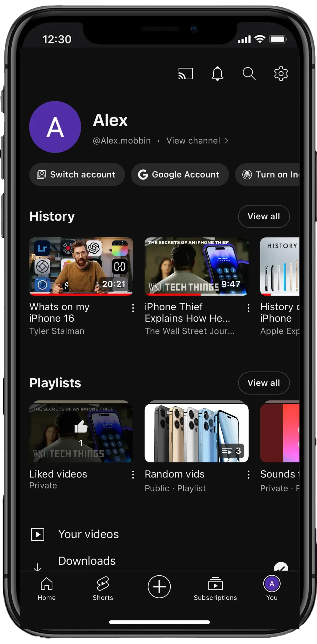
Task: View all Playlists
Action: pos(264,383)
